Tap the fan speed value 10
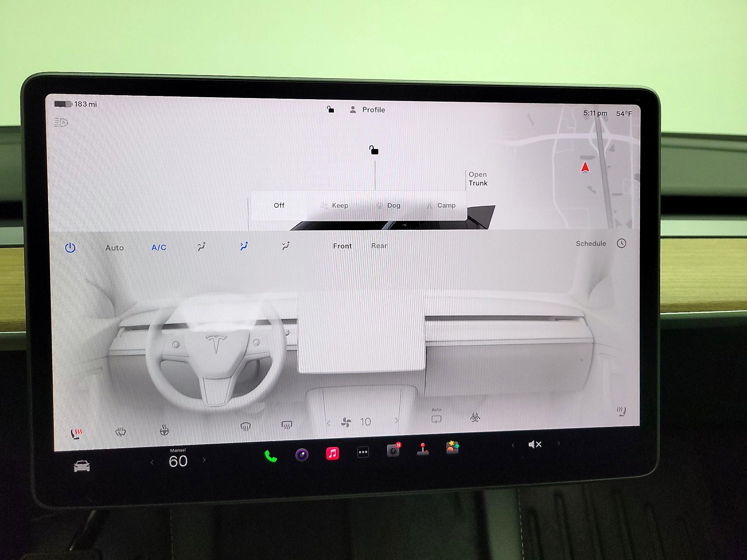Screen dimensions: 747x560 click(366, 421)
